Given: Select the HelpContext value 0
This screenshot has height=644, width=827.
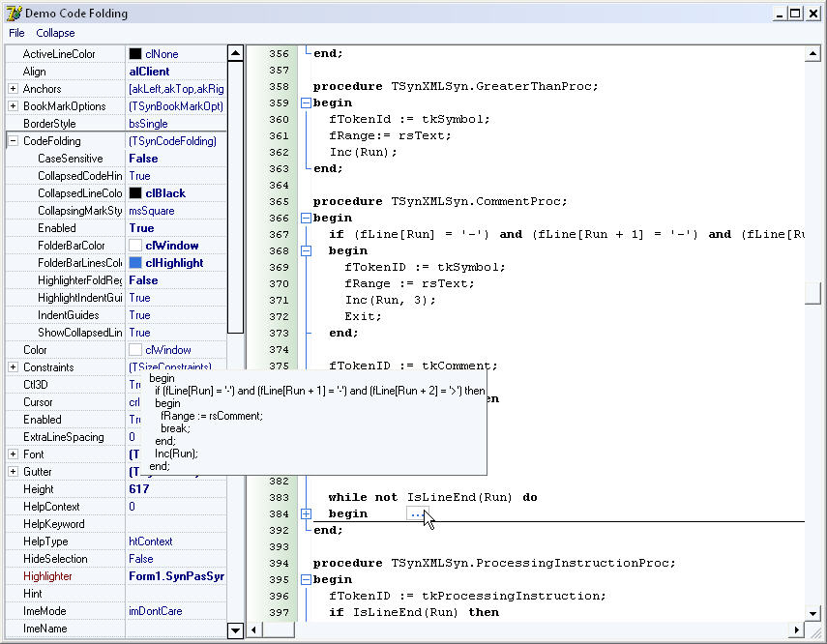Looking at the screenshot, I should tap(132, 507).
